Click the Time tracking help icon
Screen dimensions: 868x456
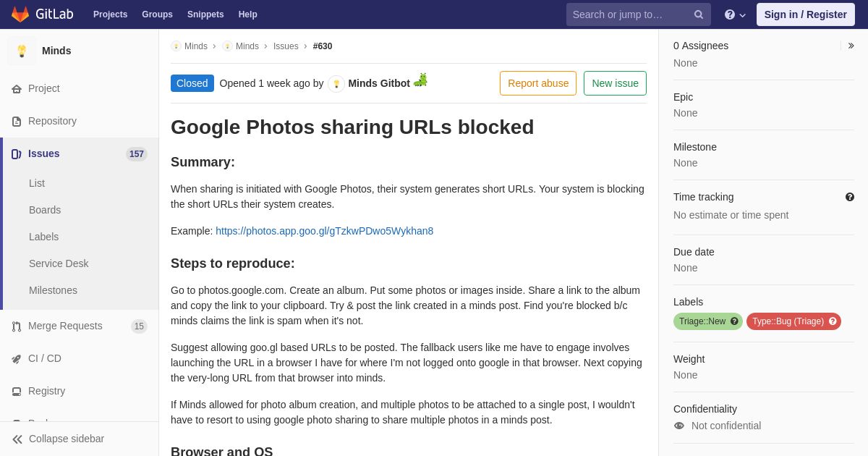[849, 197]
